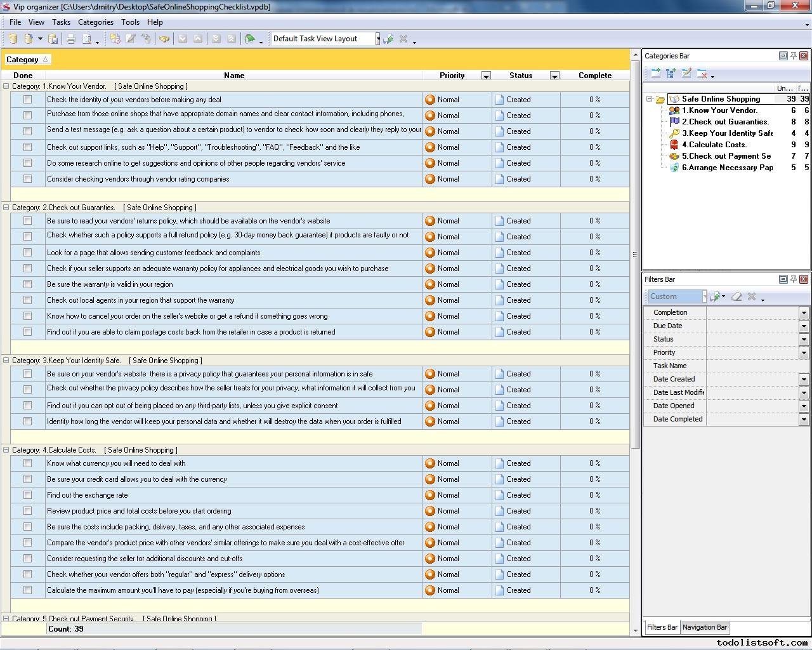Click the New Category icon in Categories Bar
This screenshot has width=812, height=650.
pos(655,74)
